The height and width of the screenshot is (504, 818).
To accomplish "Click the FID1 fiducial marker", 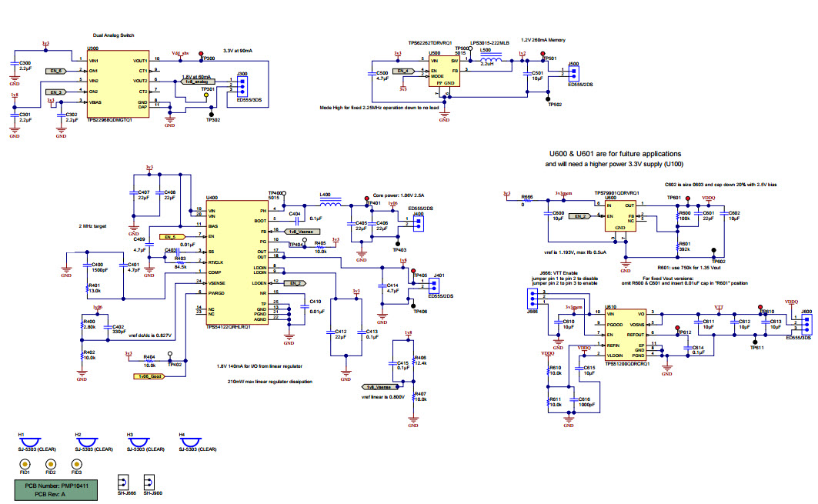I will (x=25, y=464).
